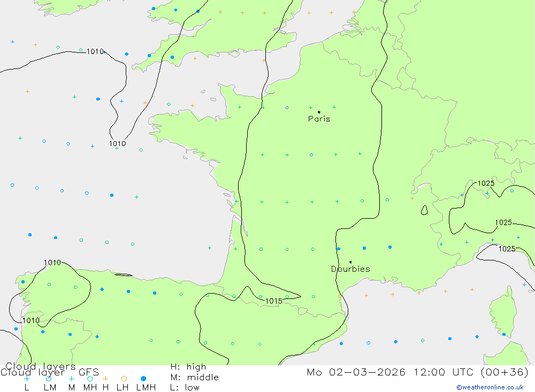Click the LMH legend filled blue dot
Viewport: 535px width, 392px height.
pyautogui.click(x=143, y=379)
